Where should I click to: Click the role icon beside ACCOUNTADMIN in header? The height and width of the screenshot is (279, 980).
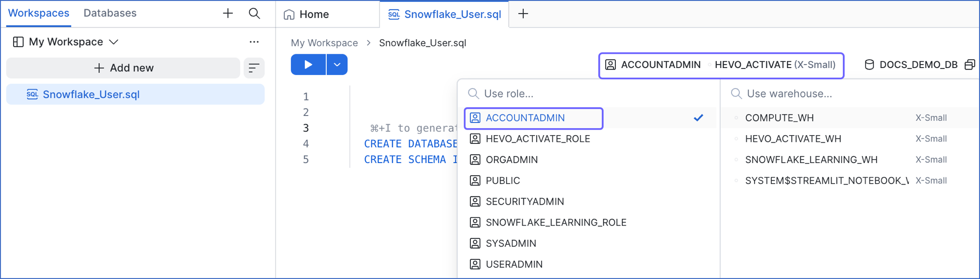click(611, 65)
